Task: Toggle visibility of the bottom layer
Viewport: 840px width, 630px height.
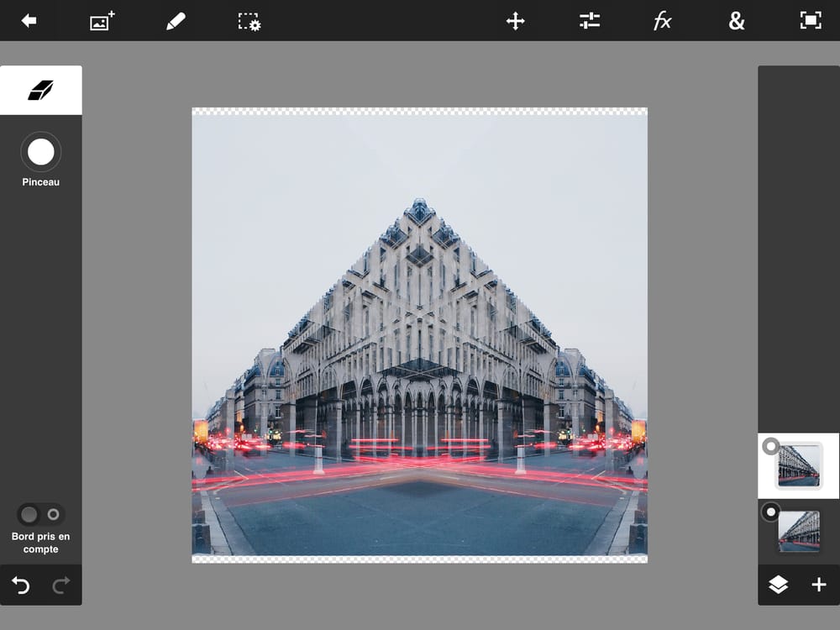Action: [x=770, y=512]
